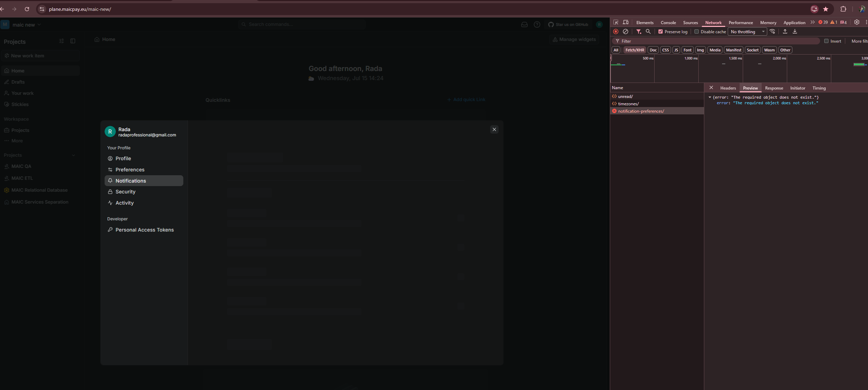868x390 pixels.
Task: Click the warning count badge
Action: click(x=834, y=22)
